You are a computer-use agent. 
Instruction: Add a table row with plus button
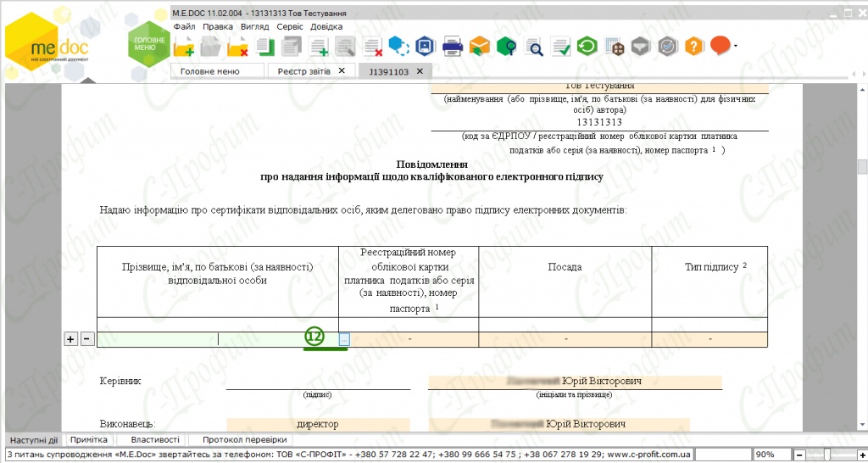(71, 339)
